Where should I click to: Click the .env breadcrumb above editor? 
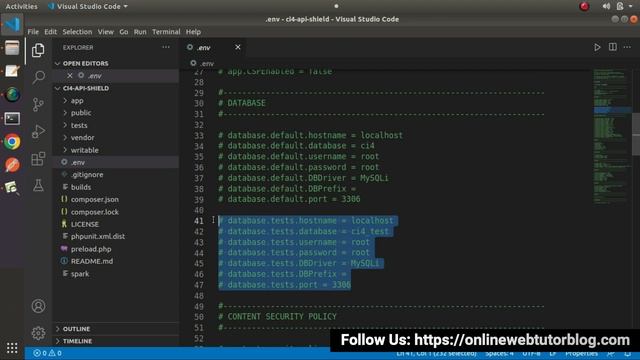[203, 64]
